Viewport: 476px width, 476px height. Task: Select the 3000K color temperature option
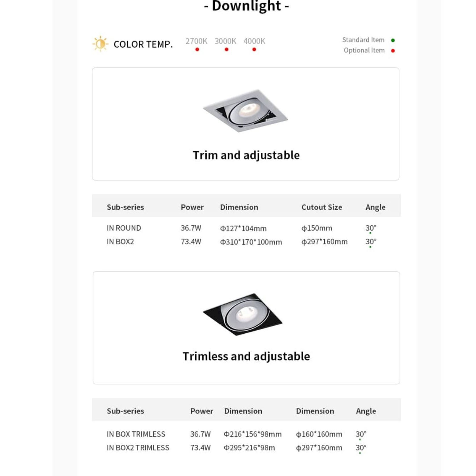[x=225, y=41]
